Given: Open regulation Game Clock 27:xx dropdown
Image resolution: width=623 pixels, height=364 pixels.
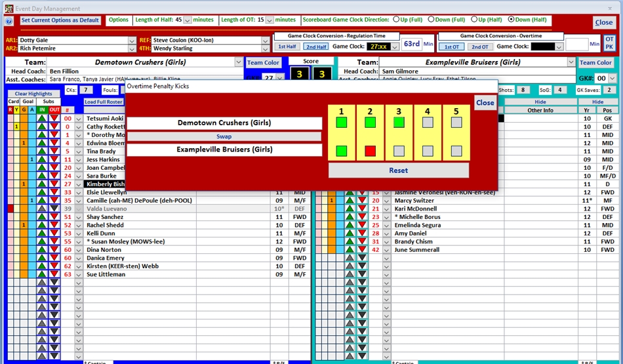Looking at the screenshot, I should [x=395, y=47].
